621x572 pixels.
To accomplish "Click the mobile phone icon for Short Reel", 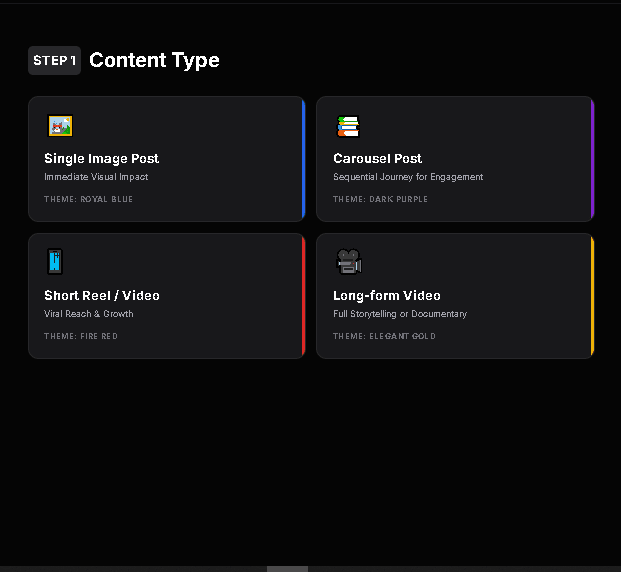I will (55, 262).
